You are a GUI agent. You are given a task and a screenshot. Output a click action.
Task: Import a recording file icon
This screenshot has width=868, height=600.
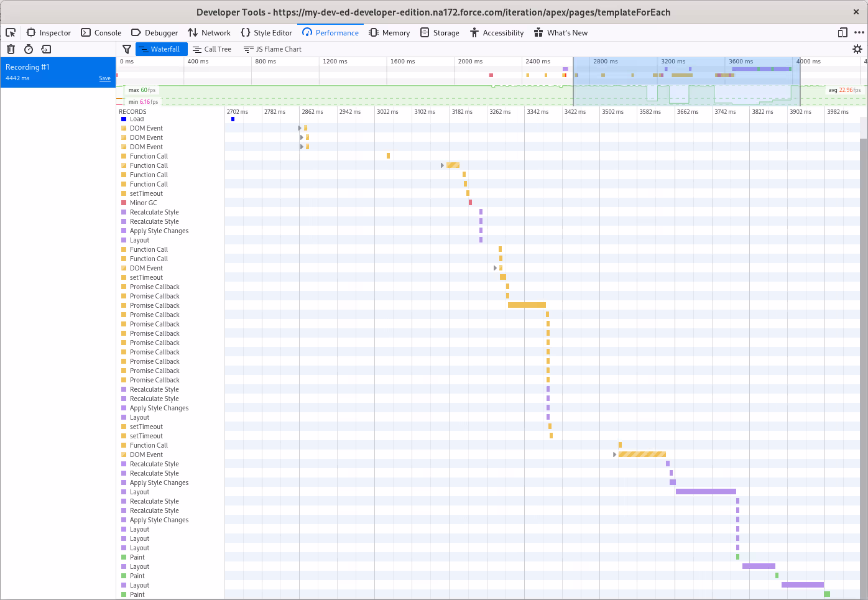tap(46, 49)
